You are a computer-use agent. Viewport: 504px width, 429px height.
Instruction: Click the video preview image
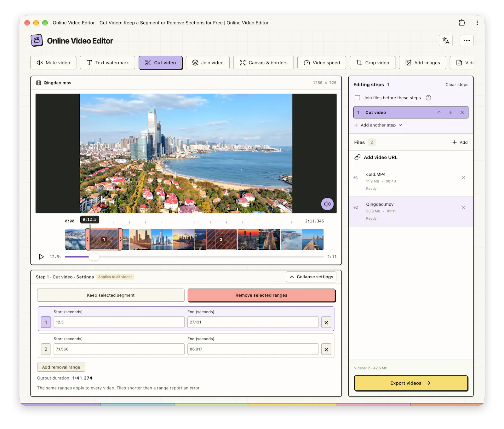point(186,153)
